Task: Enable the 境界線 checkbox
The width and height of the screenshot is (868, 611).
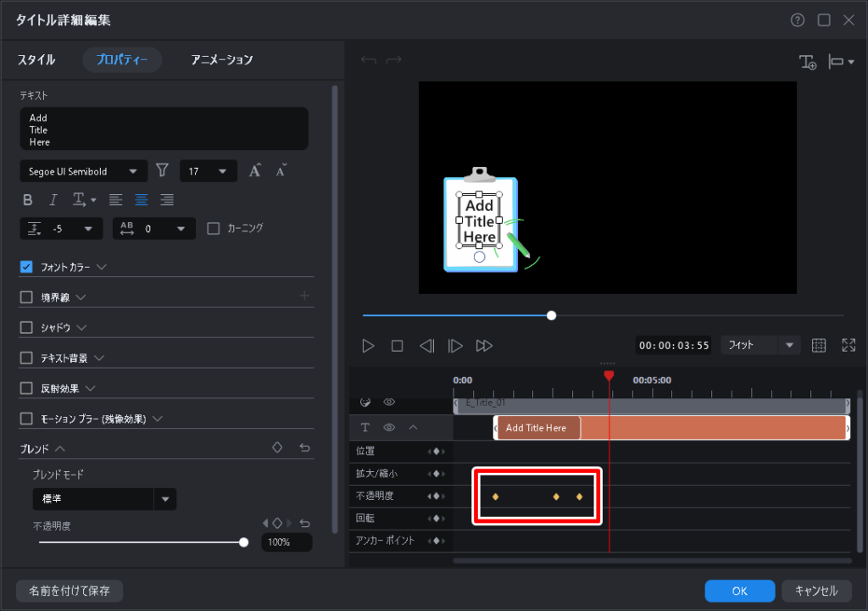Action: click(26, 297)
